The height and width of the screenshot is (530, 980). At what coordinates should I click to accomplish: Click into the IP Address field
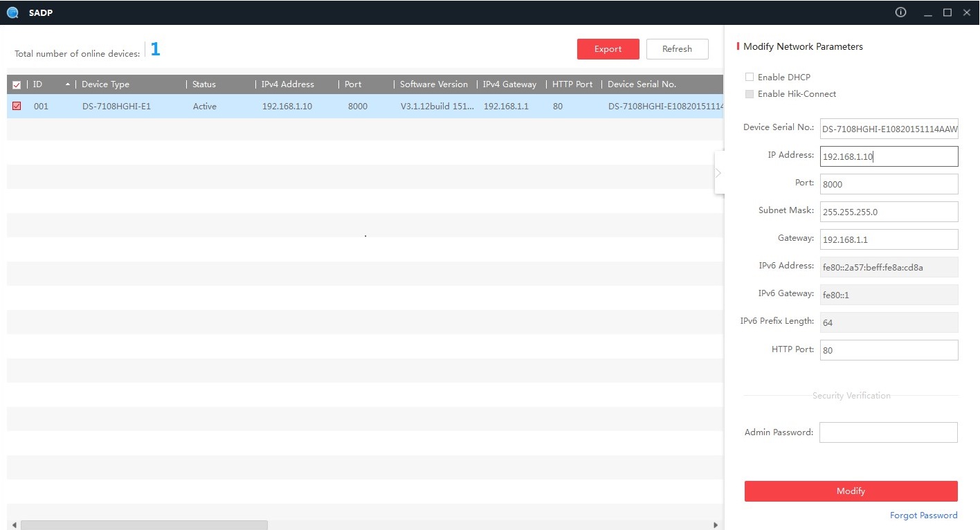(x=889, y=156)
